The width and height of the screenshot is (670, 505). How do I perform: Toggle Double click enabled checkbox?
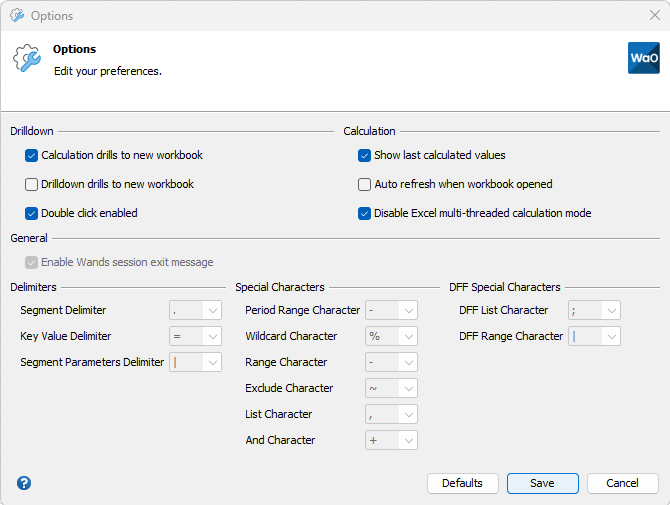coord(32,213)
